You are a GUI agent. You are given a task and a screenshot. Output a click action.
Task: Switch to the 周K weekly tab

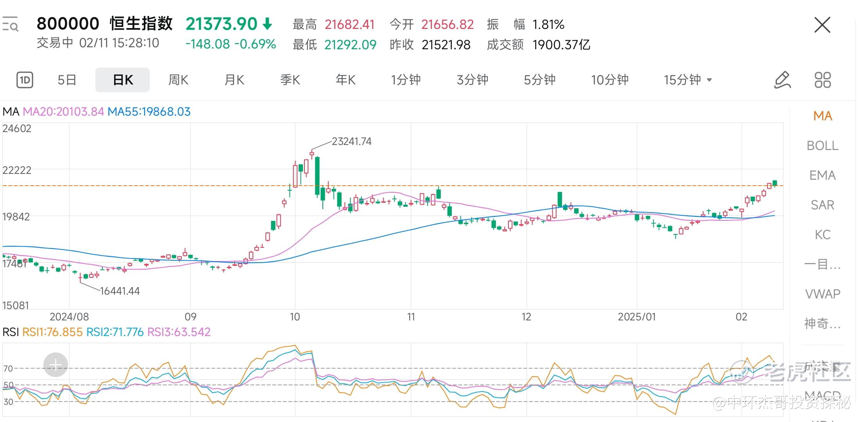pyautogui.click(x=178, y=80)
